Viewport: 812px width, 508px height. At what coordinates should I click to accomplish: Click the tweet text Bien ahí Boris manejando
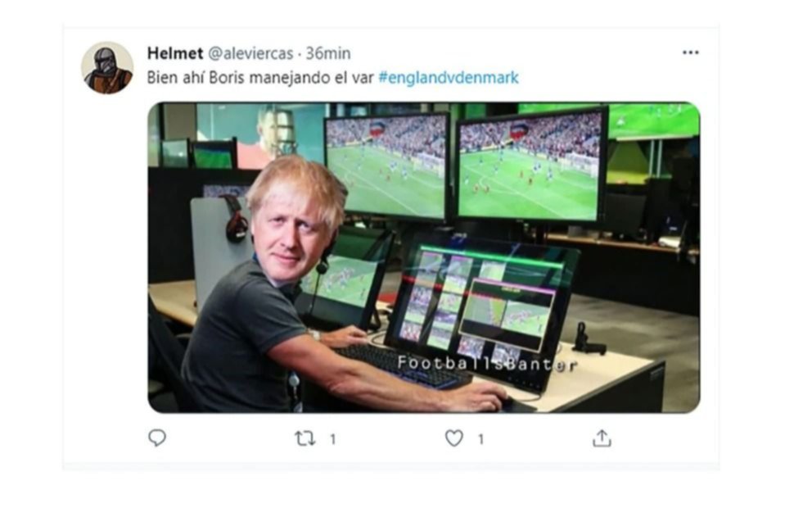[x=239, y=78]
